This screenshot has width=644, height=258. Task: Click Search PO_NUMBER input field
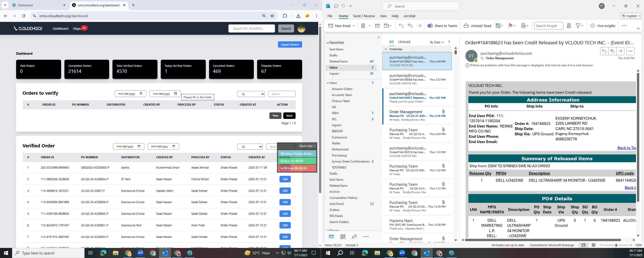click(252, 28)
